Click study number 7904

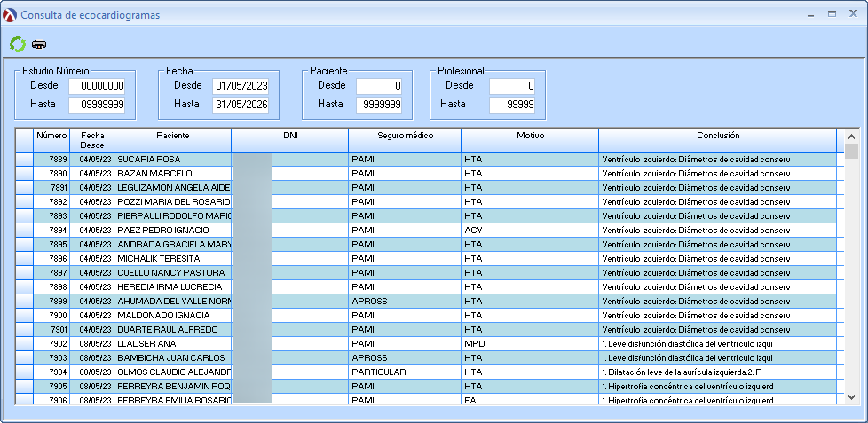59,372
